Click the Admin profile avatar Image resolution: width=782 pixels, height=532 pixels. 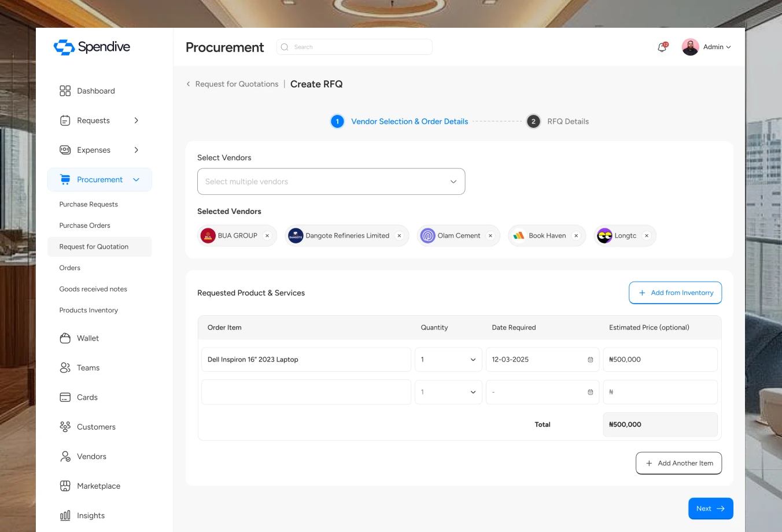[690, 47]
